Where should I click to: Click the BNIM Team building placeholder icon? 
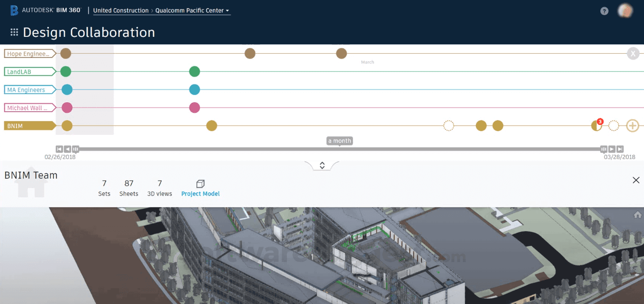(32, 184)
